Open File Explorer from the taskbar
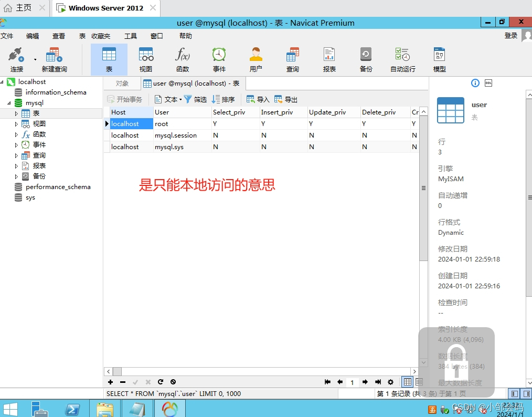The image size is (532, 417). click(x=105, y=409)
